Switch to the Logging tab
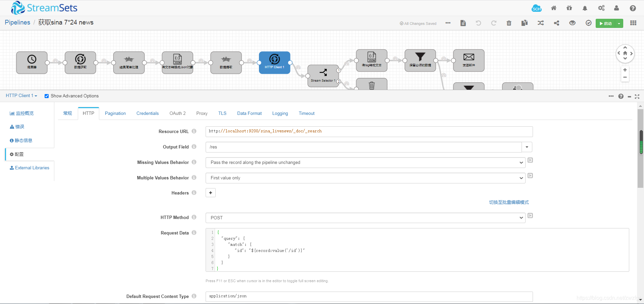Image resolution: width=644 pixels, height=304 pixels. point(280,114)
